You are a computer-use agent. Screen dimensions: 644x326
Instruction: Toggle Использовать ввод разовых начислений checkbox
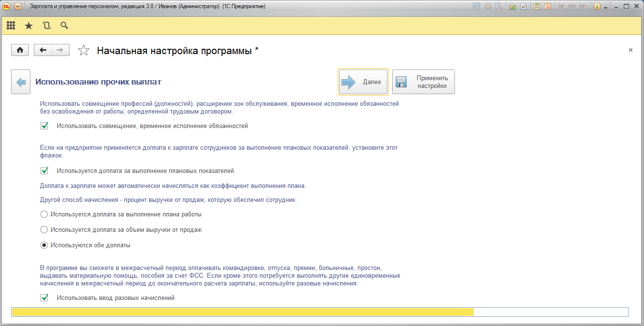[44, 298]
